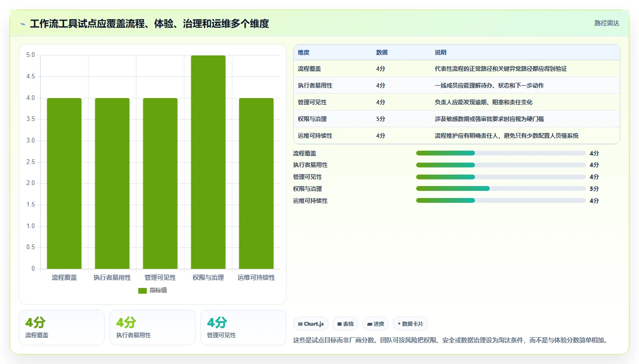This screenshot has height=364, width=639.
Task: Click the 执行者易用性 bar in the chart
Action: tap(112, 183)
